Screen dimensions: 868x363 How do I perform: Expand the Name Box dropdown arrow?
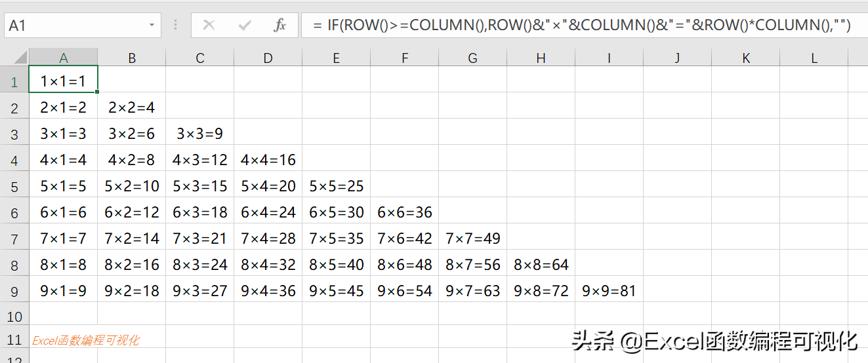click(x=152, y=26)
